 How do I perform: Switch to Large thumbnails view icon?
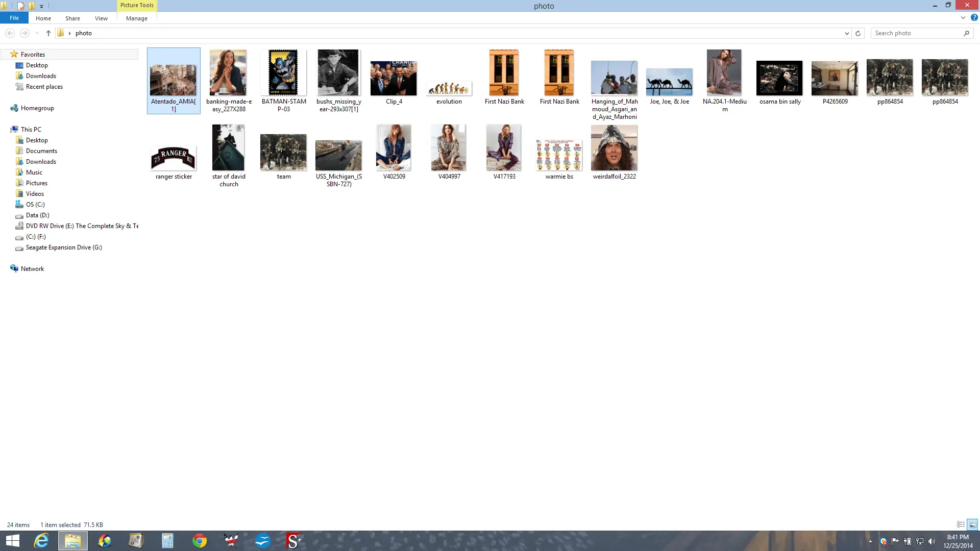(x=972, y=524)
